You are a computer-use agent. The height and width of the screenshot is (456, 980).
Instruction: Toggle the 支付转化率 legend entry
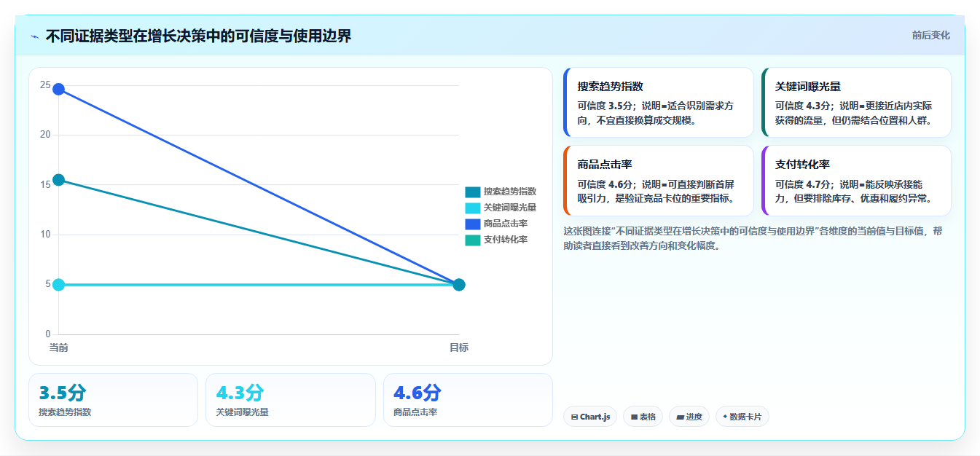click(x=496, y=240)
